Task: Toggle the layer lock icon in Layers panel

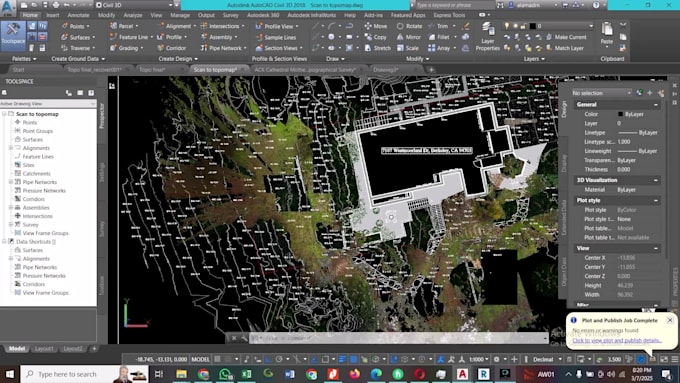Action: point(523,26)
